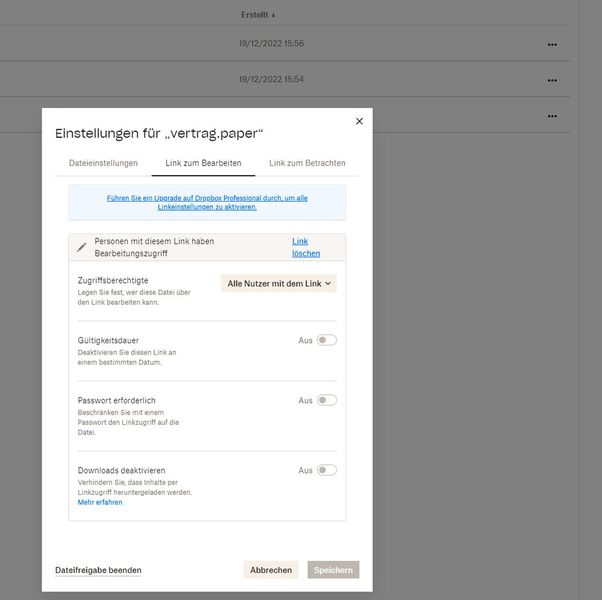Open more options for 15:56 row
Image resolution: width=602 pixels, height=600 pixels.
pyautogui.click(x=552, y=45)
